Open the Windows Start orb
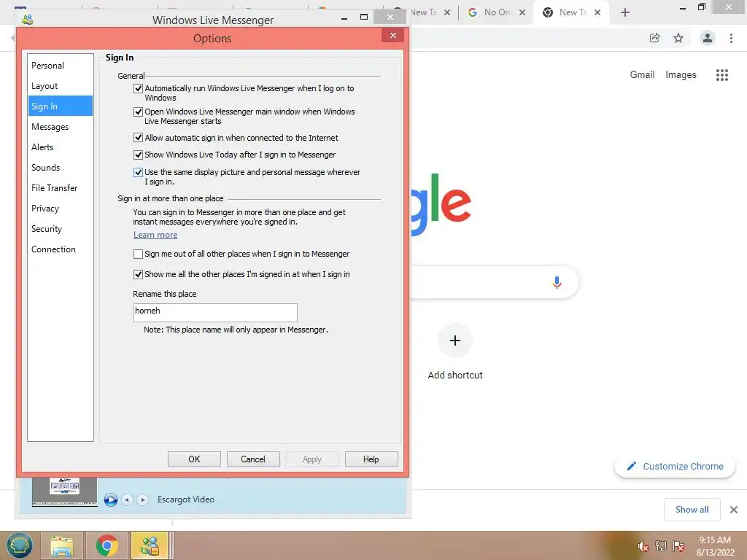Screen dimensions: 747x560 [20, 545]
